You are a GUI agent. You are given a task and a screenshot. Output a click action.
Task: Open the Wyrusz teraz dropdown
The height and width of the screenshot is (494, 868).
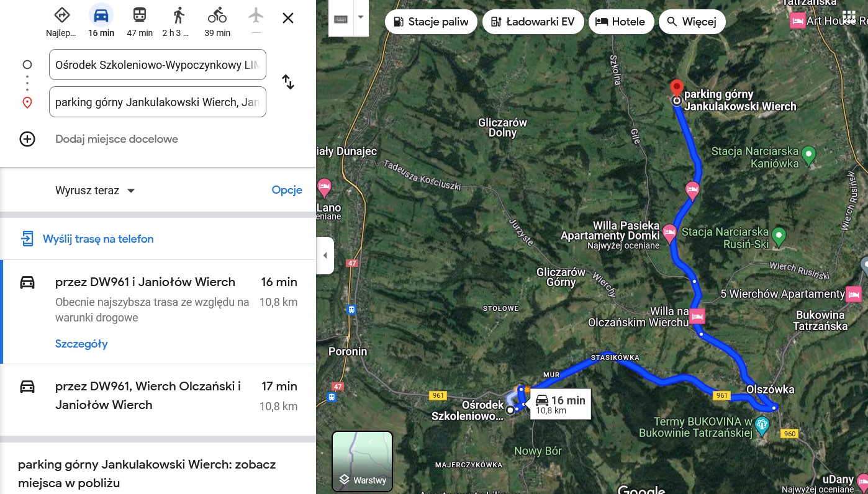tap(95, 191)
